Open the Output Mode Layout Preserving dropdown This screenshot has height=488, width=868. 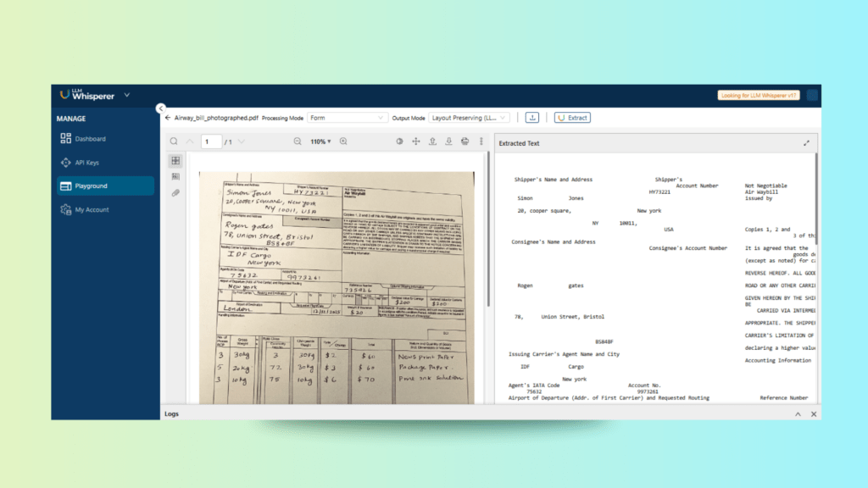click(470, 118)
